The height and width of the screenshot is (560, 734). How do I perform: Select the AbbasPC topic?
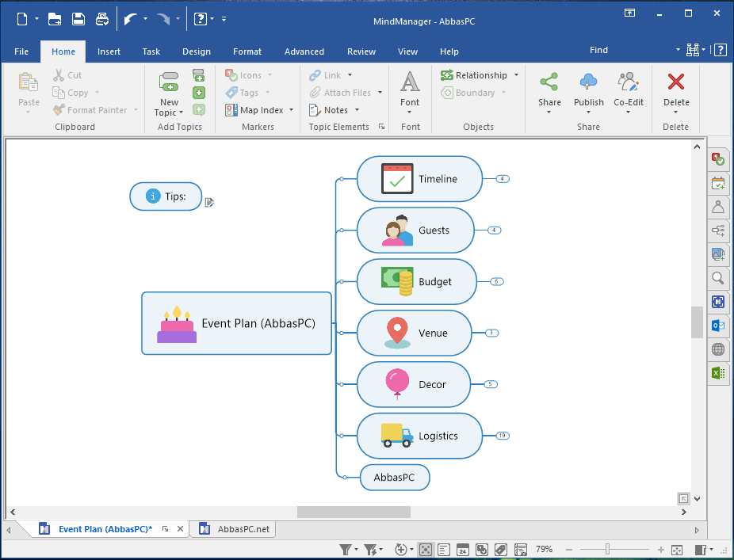point(395,478)
